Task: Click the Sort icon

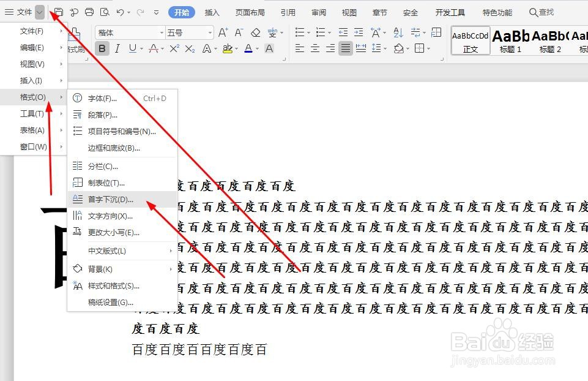Action: [398, 32]
